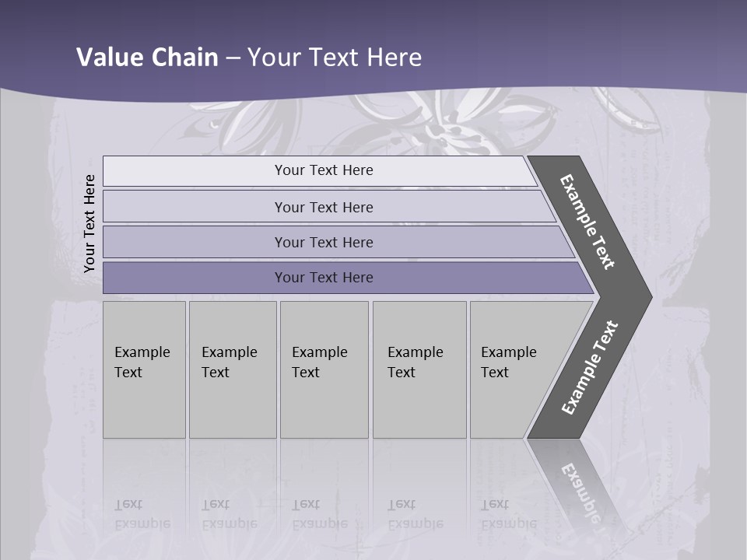Click the darkest purple 'Your Text Here' bar

pyautogui.click(x=349, y=278)
